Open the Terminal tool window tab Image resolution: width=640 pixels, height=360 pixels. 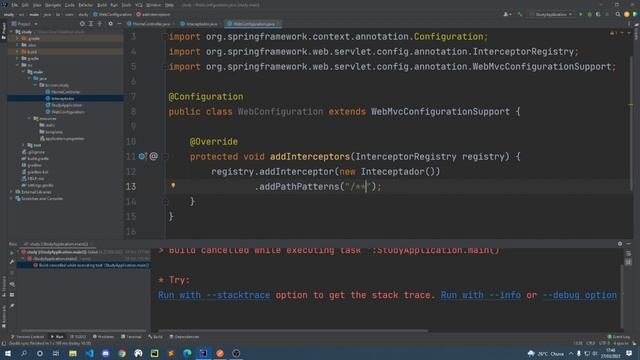pyautogui.click(x=131, y=337)
